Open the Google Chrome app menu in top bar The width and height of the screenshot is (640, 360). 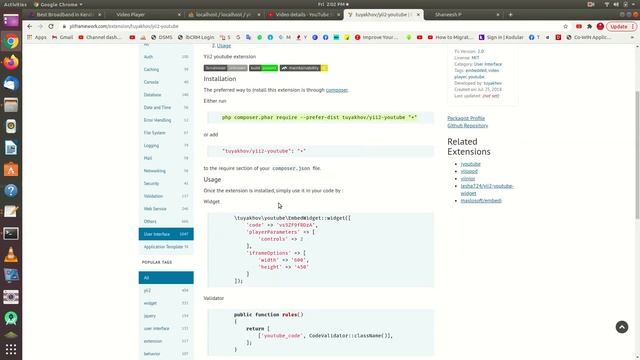[x=58, y=4]
